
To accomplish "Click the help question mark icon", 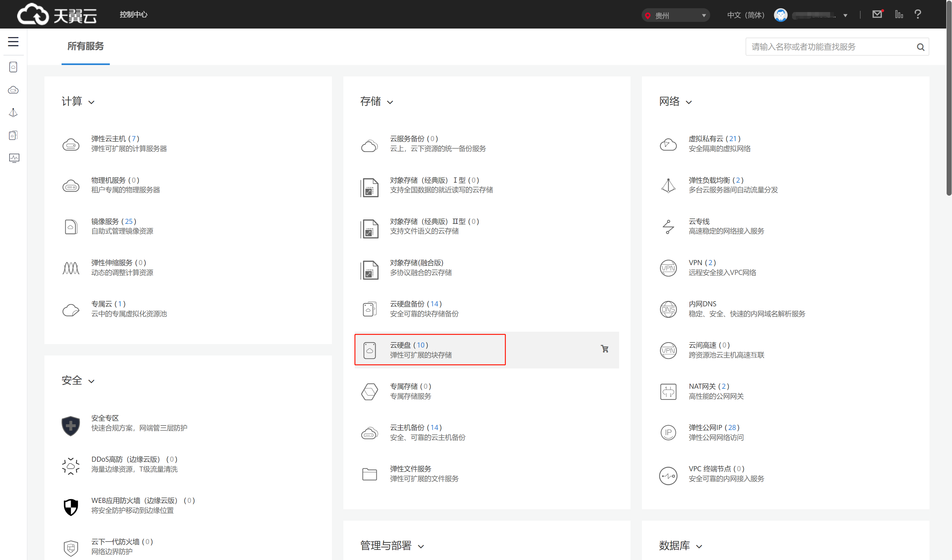I will click(918, 14).
